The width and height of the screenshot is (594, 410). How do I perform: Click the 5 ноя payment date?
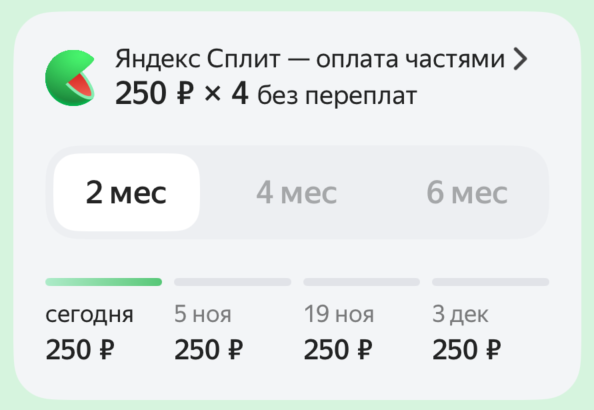click(203, 314)
